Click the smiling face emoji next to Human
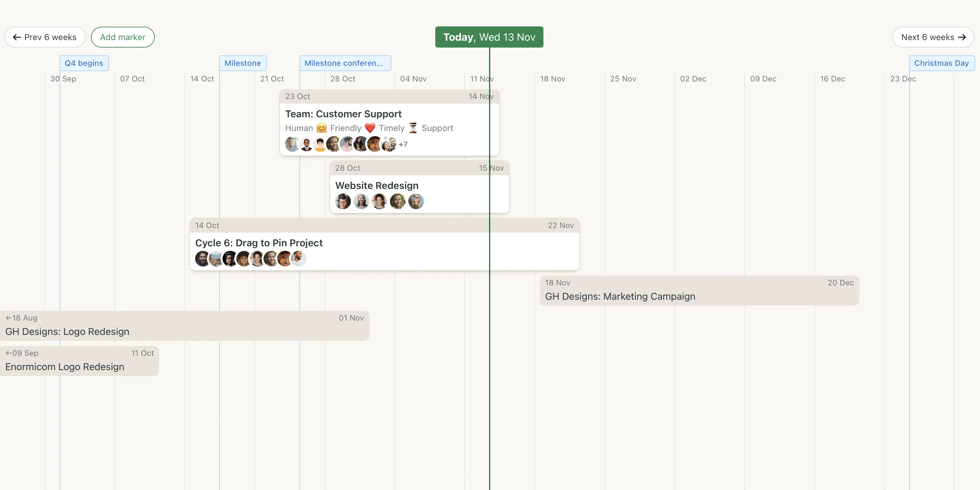980x490 pixels. [x=321, y=128]
